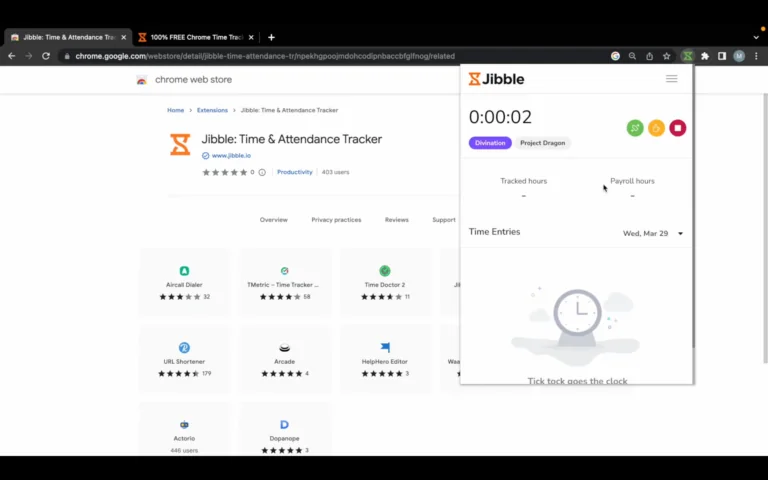Screen dimensions: 768x480
Task: Click the Jibble extension icon in toolbar
Action: (x=688, y=56)
